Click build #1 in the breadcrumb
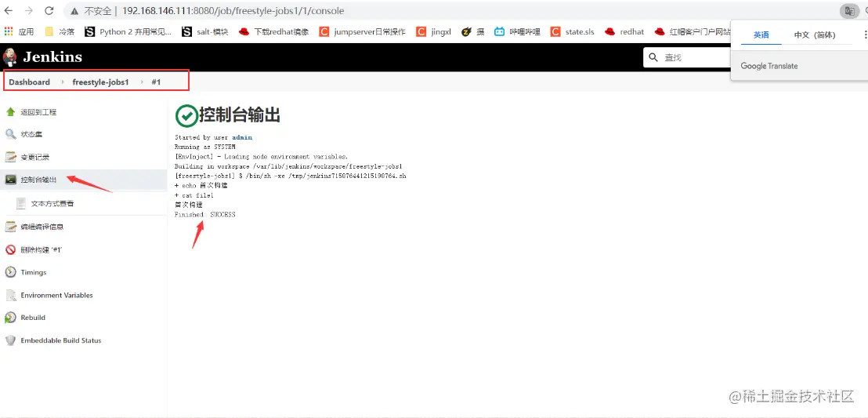The width and height of the screenshot is (868, 418). (x=156, y=82)
